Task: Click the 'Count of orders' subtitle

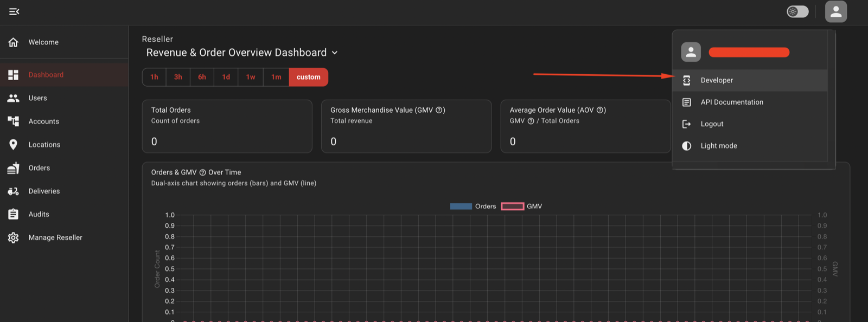Action: pos(175,121)
